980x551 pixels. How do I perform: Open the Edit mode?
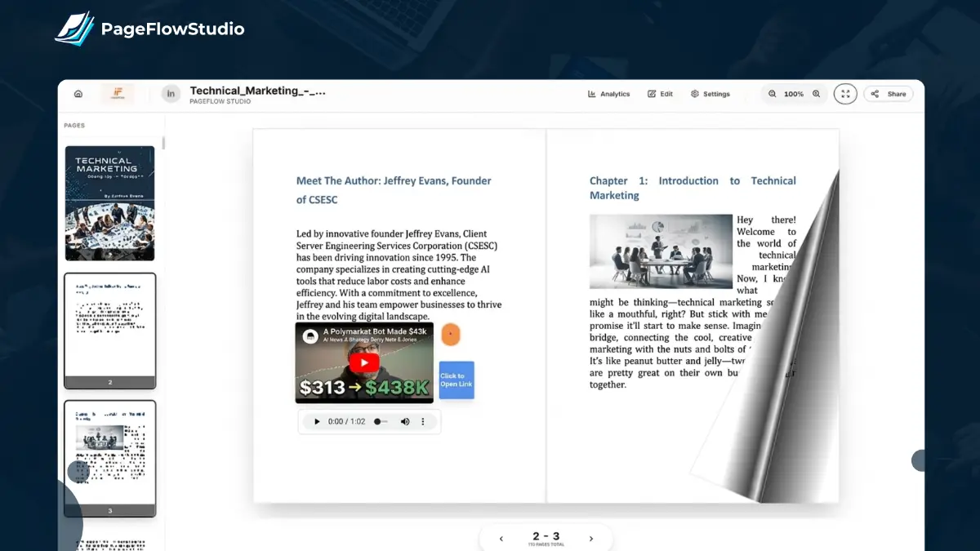pyautogui.click(x=661, y=94)
